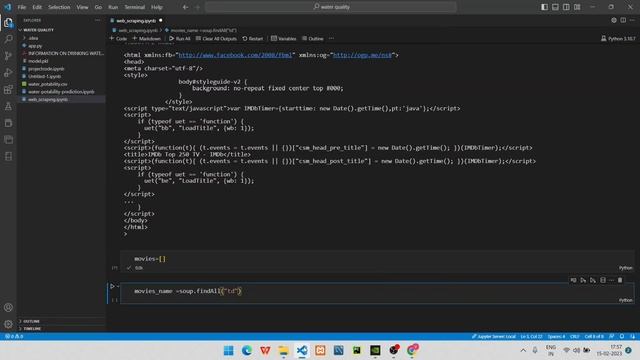Open the Help menu
The image size is (640, 360).
tap(157, 7)
